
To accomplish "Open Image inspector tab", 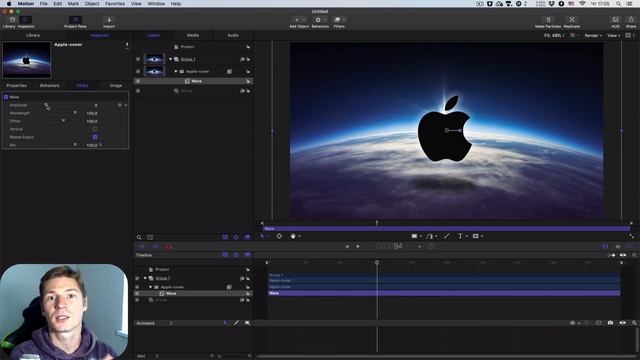I will [x=116, y=86].
